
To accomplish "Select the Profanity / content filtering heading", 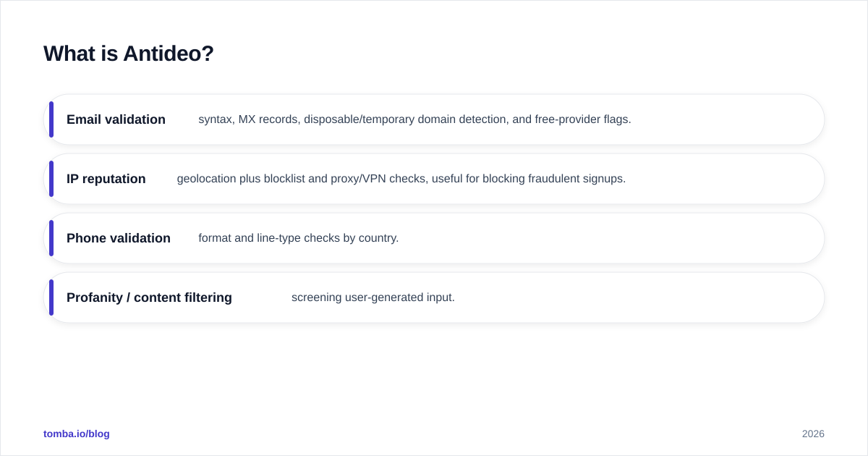I will click(149, 297).
